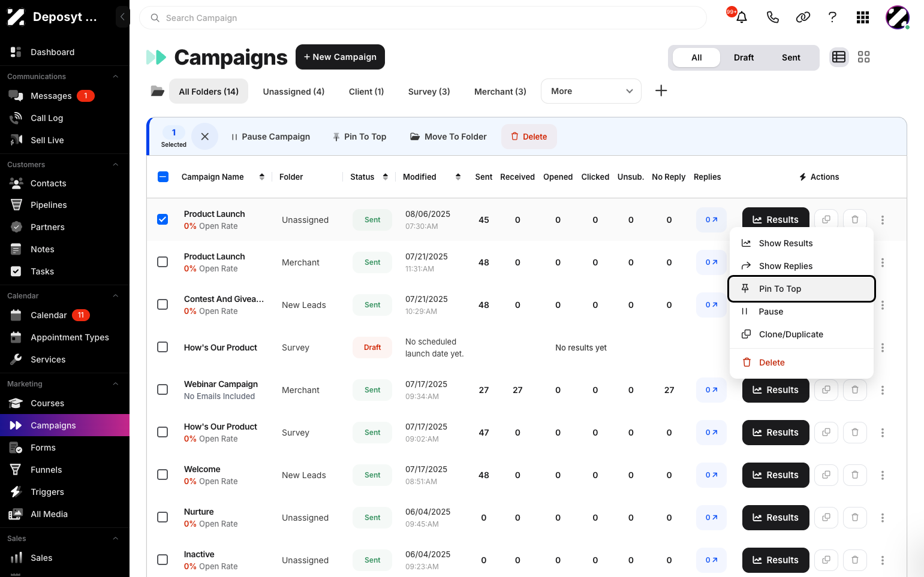Switch to grid card view

tap(863, 57)
